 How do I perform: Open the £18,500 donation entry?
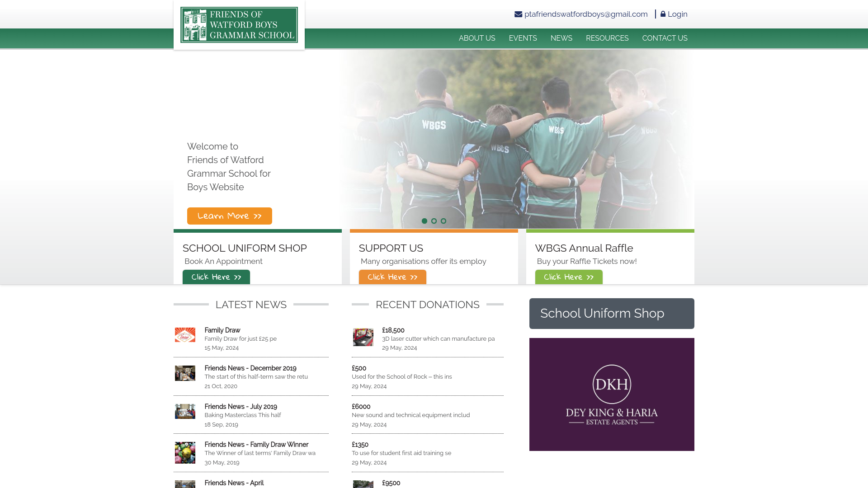click(393, 330)
